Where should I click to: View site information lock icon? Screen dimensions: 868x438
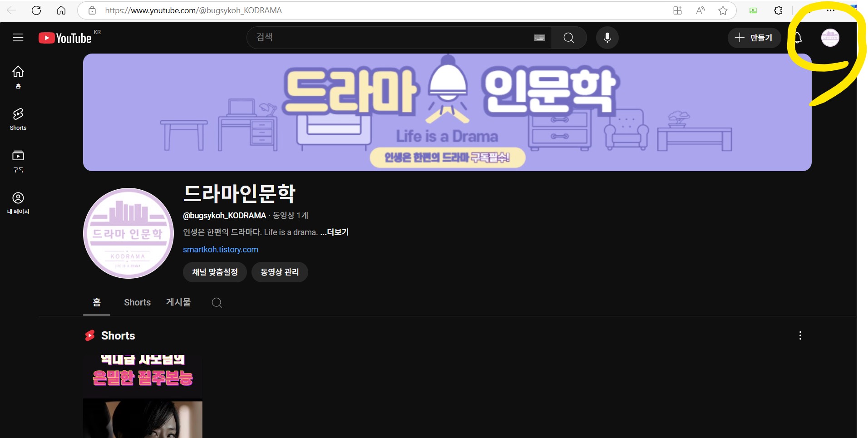tap(92, 10)
